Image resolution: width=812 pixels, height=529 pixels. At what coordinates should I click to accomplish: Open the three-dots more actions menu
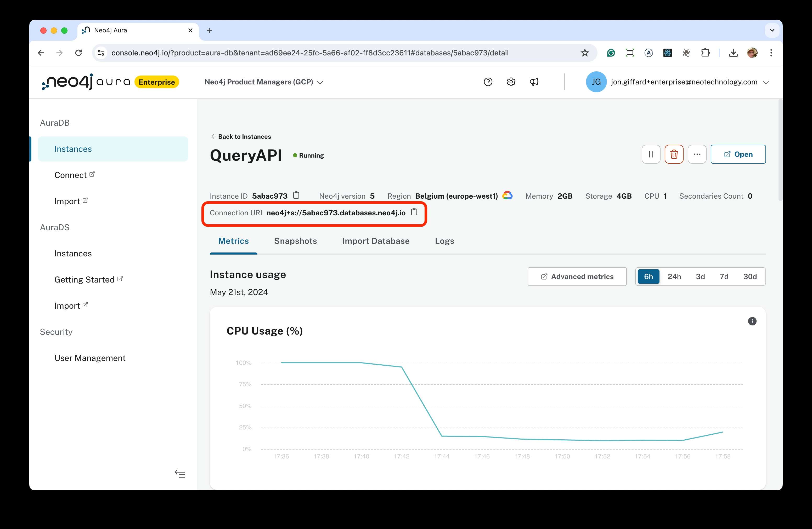(697, 154)
